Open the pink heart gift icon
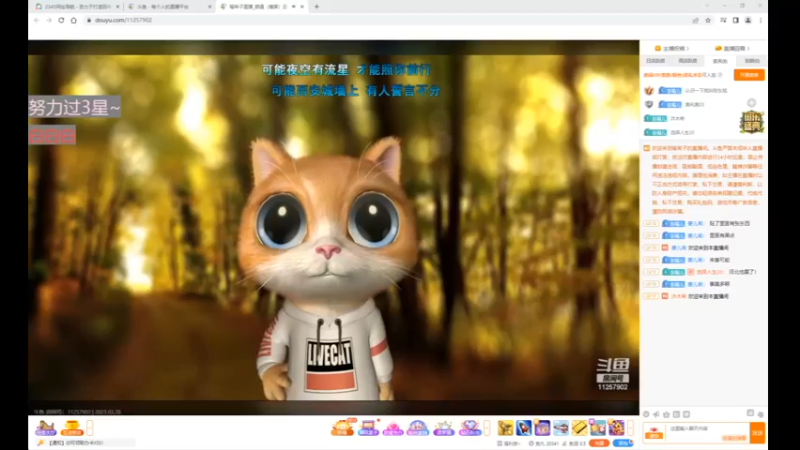The width and height of the screenshot is (800, 450). pyautogui.click(x=393, y=428)
